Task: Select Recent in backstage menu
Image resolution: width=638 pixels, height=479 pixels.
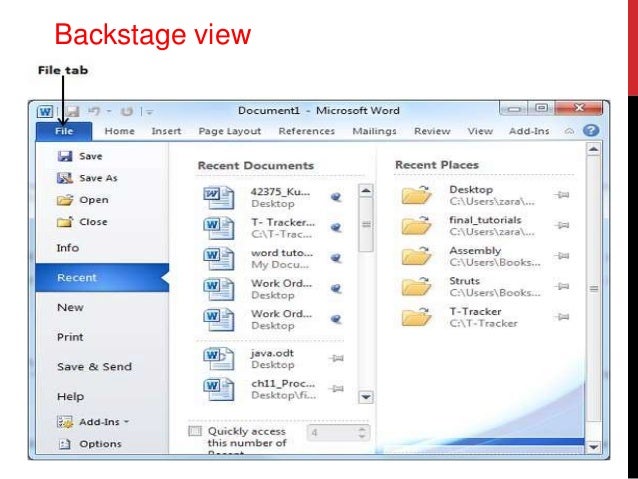Action: pos(102,278)
